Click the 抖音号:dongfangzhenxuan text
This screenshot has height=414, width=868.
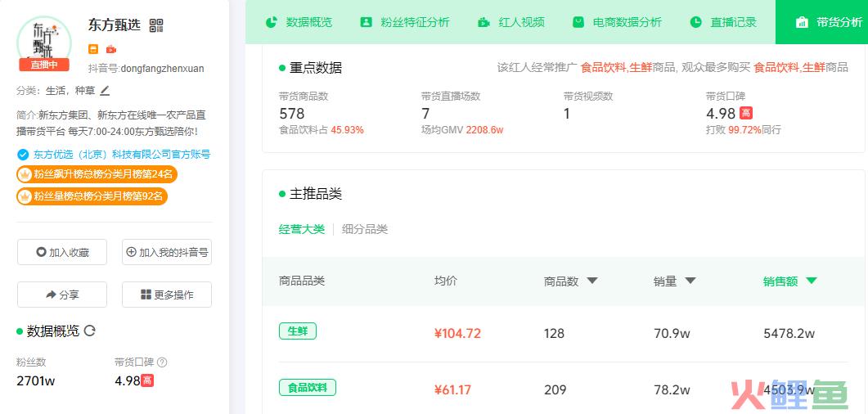click(146, 69)
